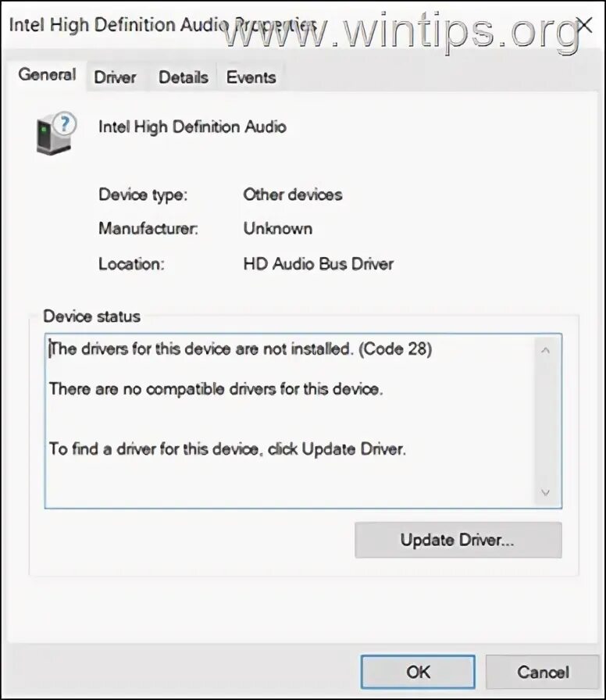Click the Update Driver... button
Viewport: 606px width, 700px height.
(458, 540)
